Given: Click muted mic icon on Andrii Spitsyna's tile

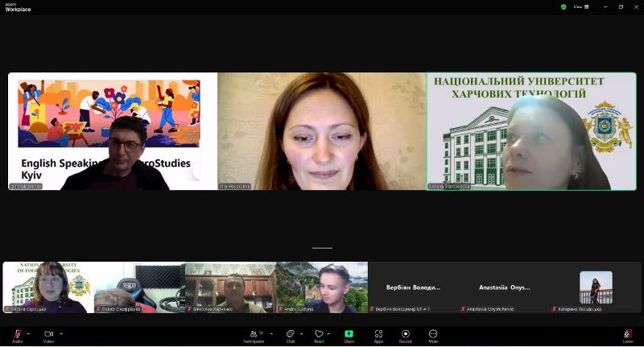Looking at the screenshot, I should [281, 309].
